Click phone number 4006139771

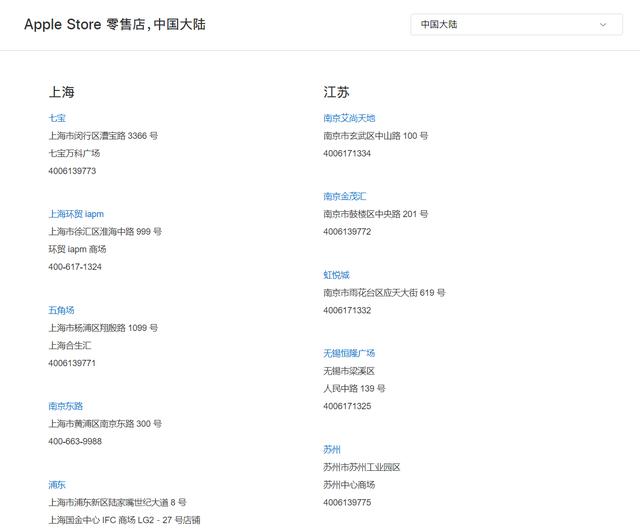[72, 363]
